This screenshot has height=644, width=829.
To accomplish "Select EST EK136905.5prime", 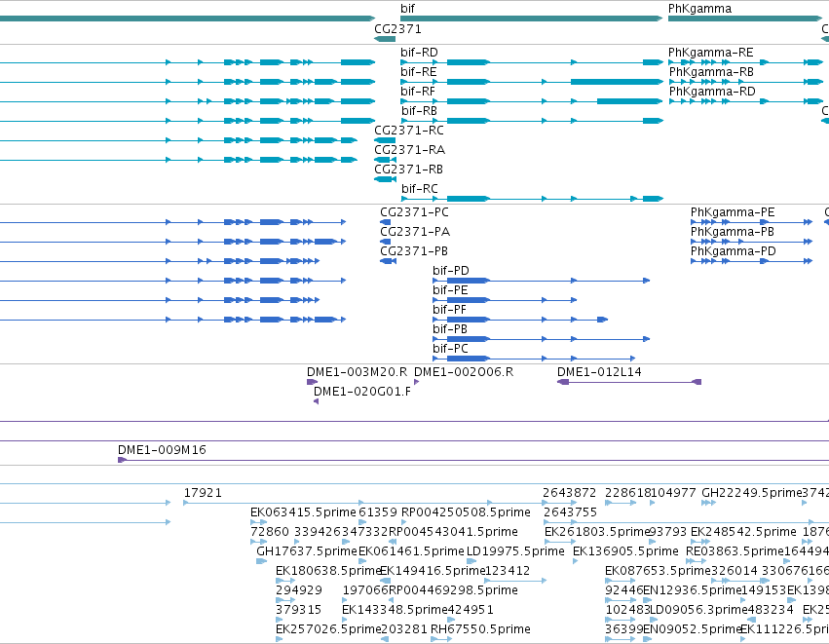I will pyautogui.click(x=625, y=551).
